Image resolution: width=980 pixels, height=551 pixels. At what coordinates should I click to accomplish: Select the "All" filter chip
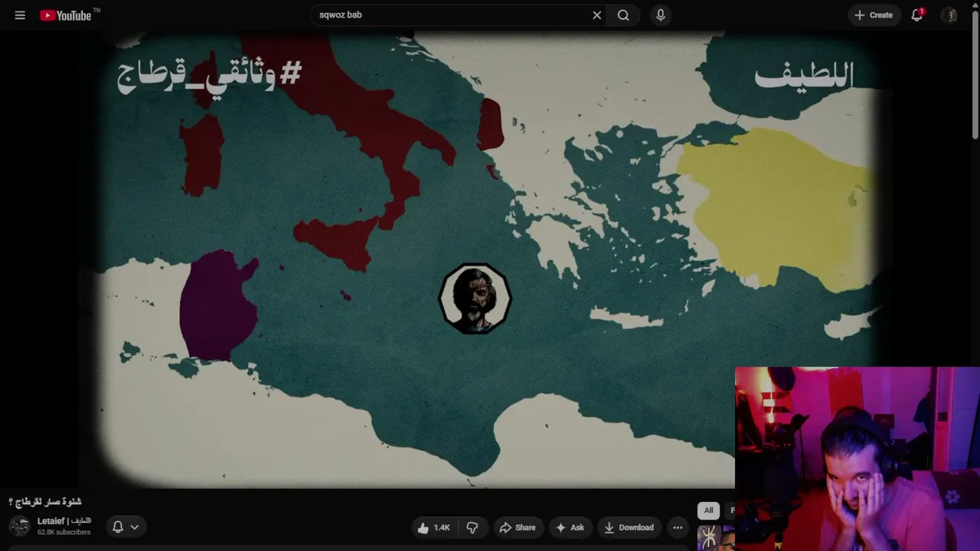(x=709, y=510)
